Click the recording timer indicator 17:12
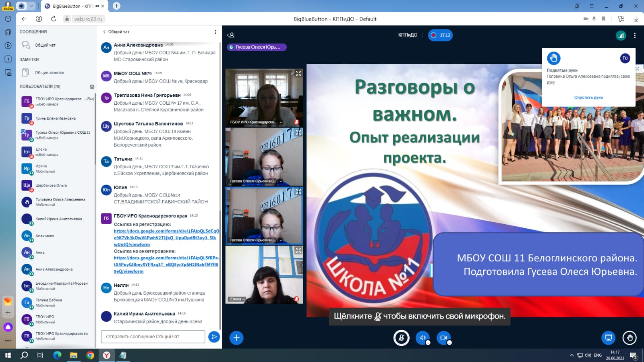 (440, 35)
